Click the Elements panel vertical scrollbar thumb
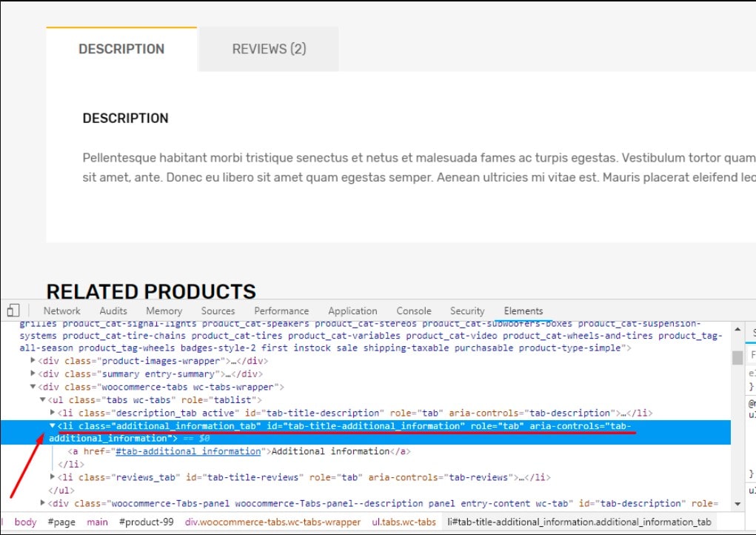The width and height of the screenshot is (756, 535). pos(737,358)
